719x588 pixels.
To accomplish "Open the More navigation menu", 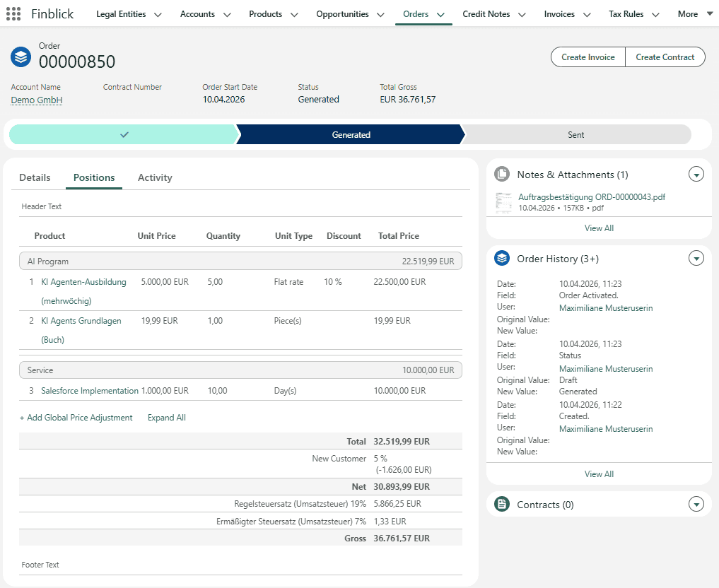I will click(x=695, y=13).
